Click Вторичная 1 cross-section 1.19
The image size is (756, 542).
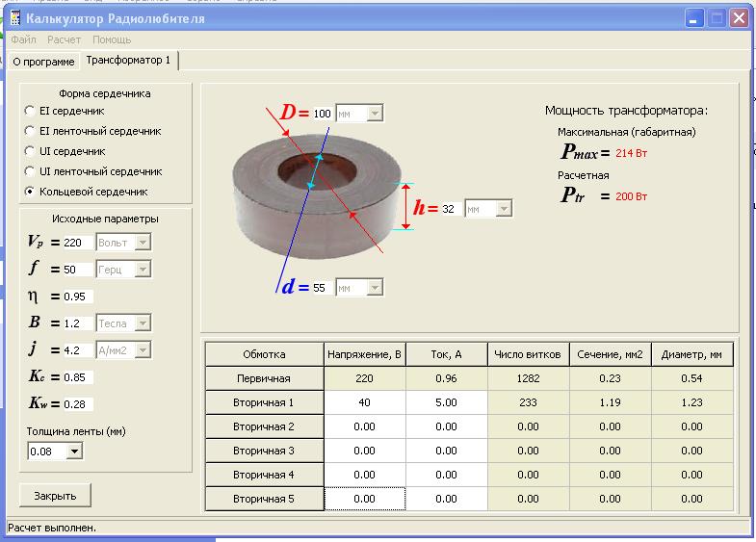click(x=610, y=402)
